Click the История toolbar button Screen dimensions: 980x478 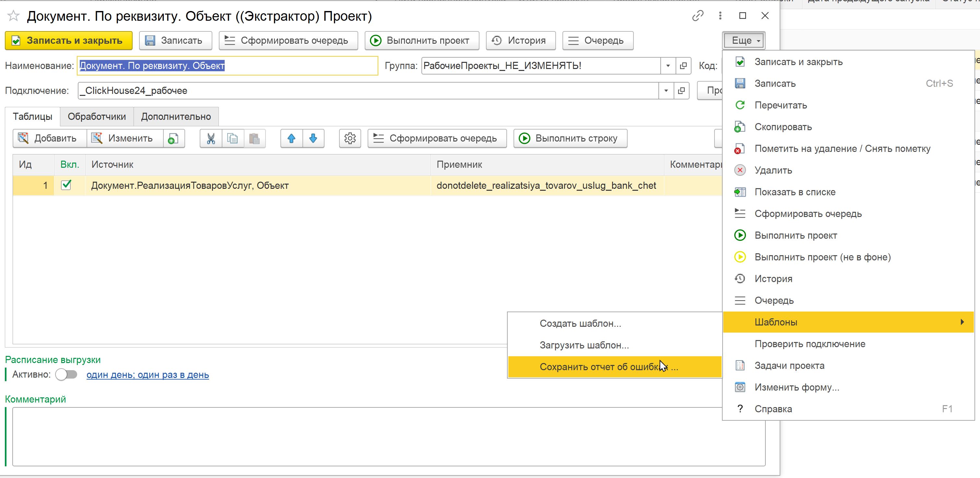click(x=521, y=41)
